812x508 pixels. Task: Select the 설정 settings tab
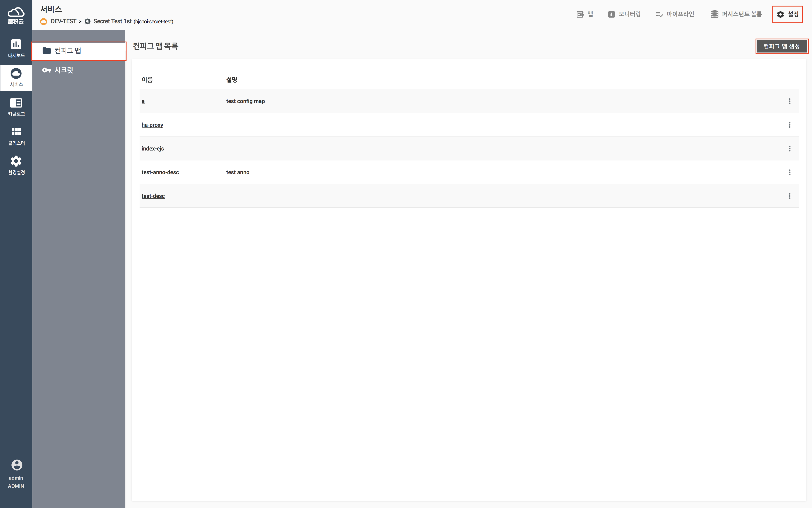pyautogui.click(x=787, y=14)
